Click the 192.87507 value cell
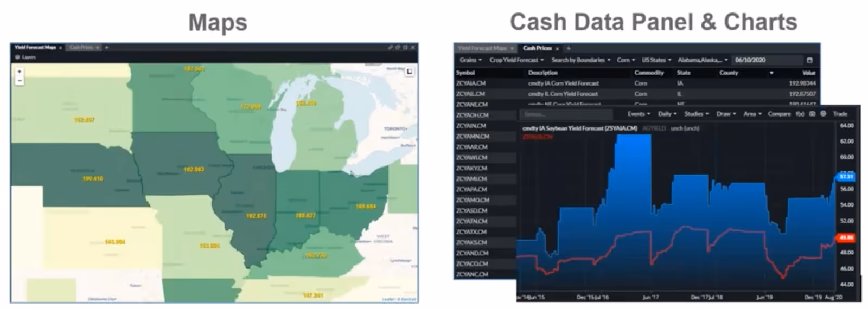Viewport: 868px width, 309px height. (x=802, y=94)
